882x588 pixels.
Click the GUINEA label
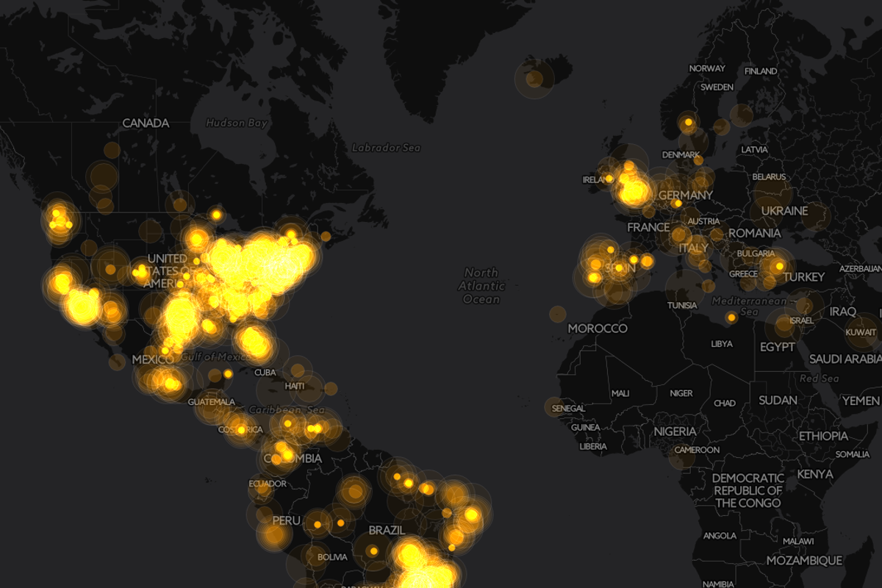click(x=585, y=427)
